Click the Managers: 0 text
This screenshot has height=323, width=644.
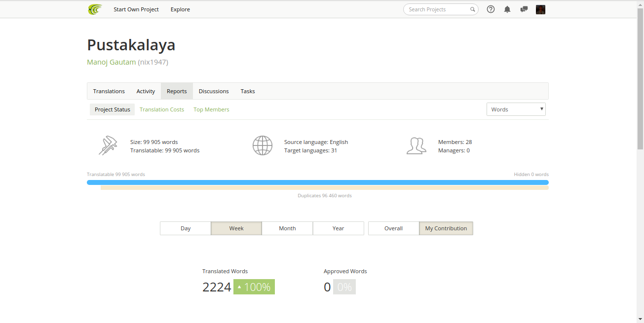click(454, 150)
